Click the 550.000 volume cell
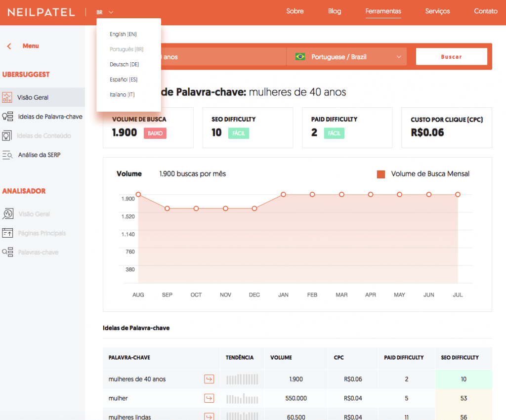Screen dimensions: 506x420 (296, 398)
